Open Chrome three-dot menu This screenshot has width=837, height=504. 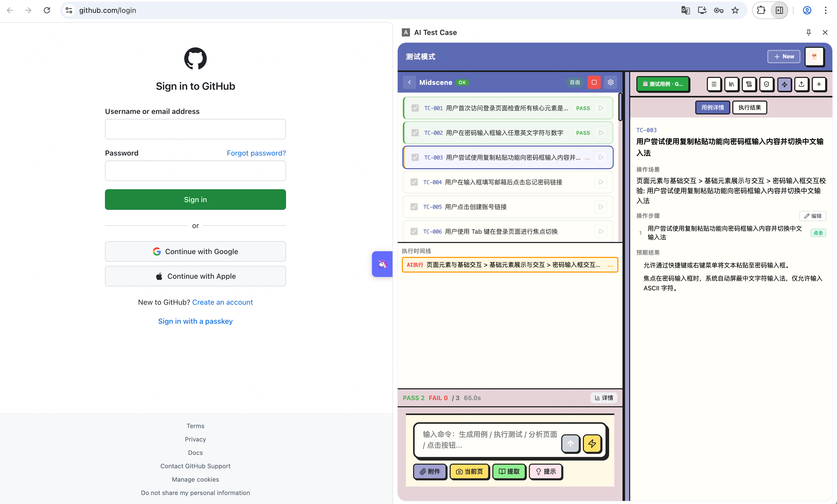[825, 10]
